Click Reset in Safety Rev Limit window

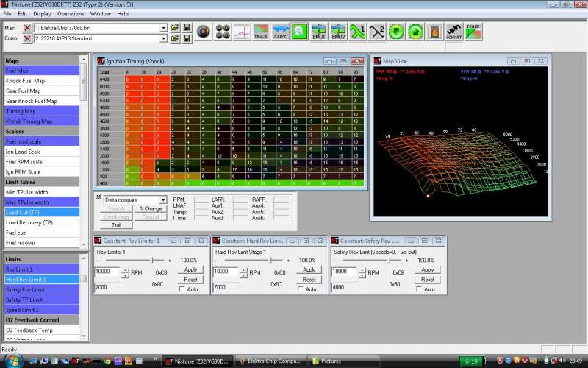pyautogui.click(x=427, y=280)
